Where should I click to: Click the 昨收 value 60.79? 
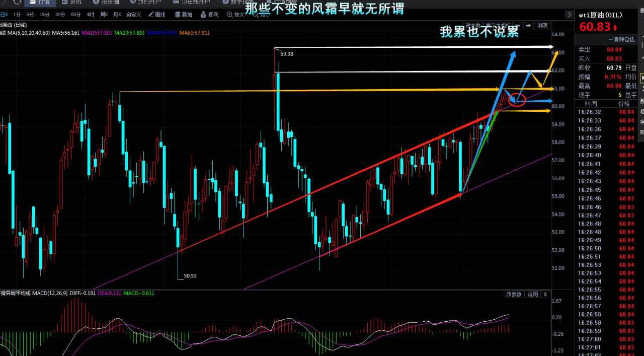(614, 67)
